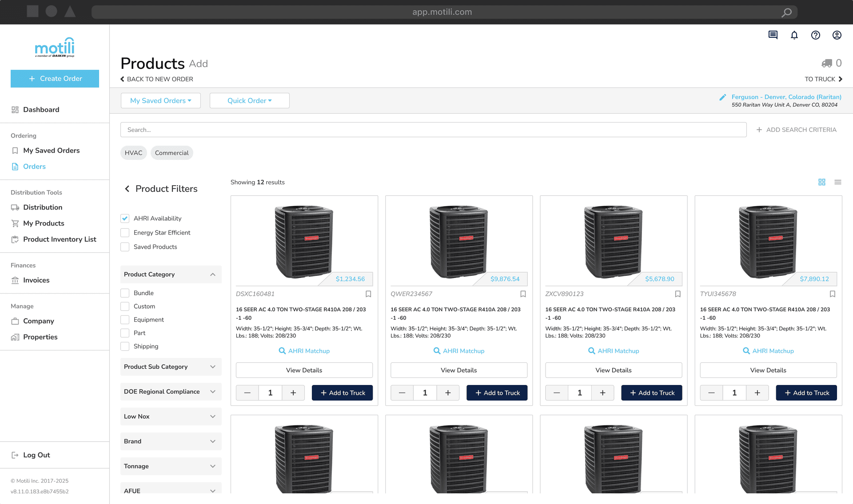Open the Quick Order dropdown
853x504 pixels.
[x=249, y=100]
